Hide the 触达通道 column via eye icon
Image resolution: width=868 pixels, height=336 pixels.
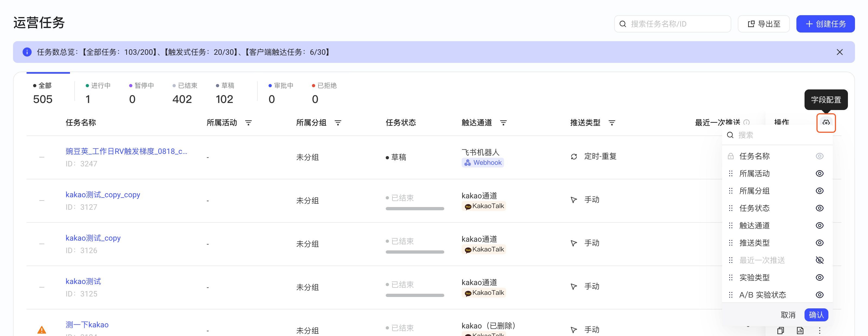click(819, 225)
